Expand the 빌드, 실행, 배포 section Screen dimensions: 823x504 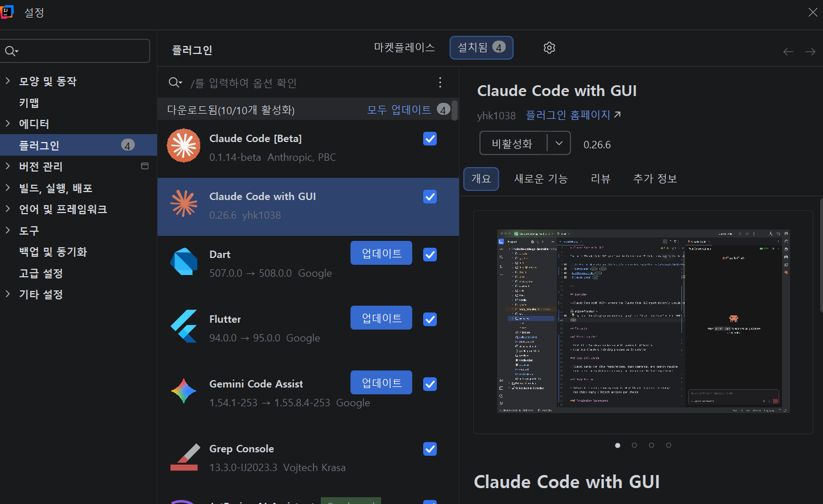pos(7,188)
